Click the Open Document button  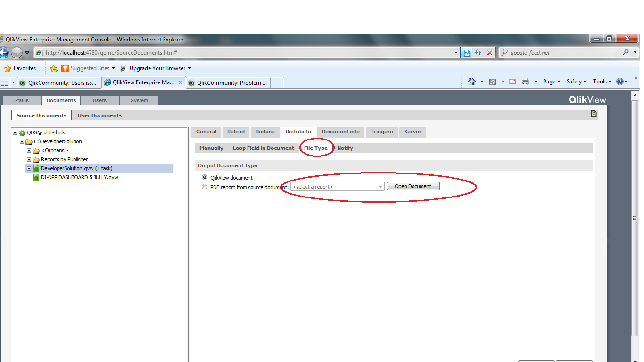413,187
